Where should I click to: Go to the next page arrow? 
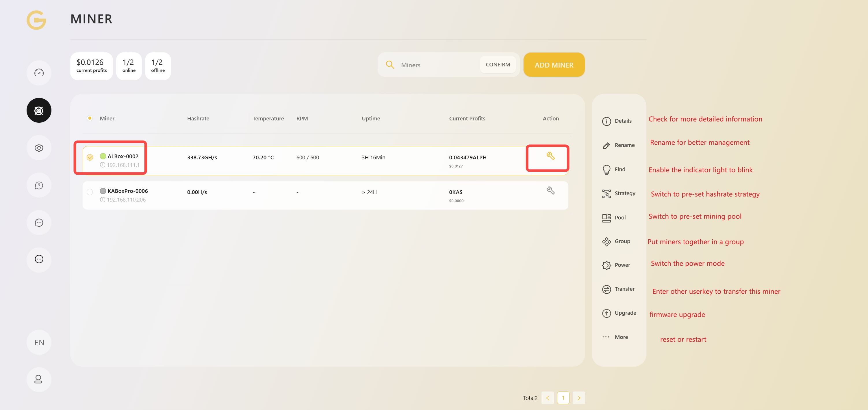point(578,398)
